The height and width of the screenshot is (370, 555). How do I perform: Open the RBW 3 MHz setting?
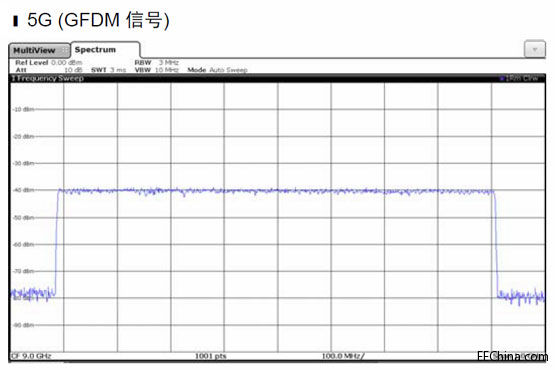pyautogui.click(x=156, y=63)
